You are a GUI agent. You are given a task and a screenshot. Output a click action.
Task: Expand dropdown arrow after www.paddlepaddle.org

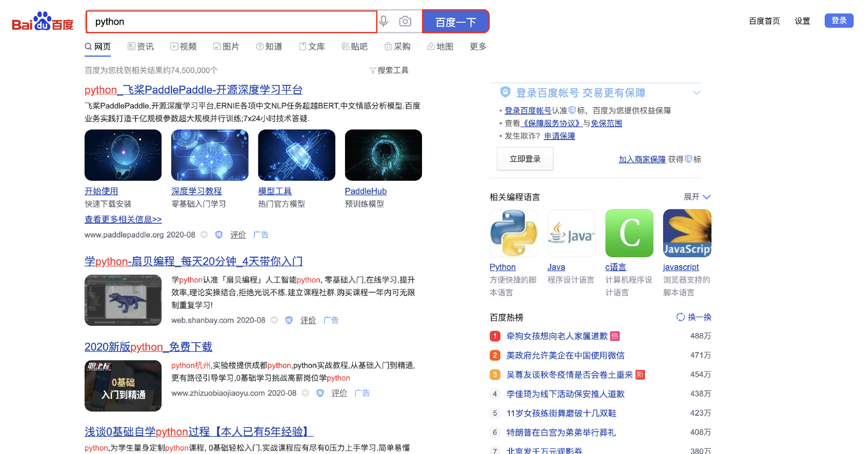[x=204, y=235]
